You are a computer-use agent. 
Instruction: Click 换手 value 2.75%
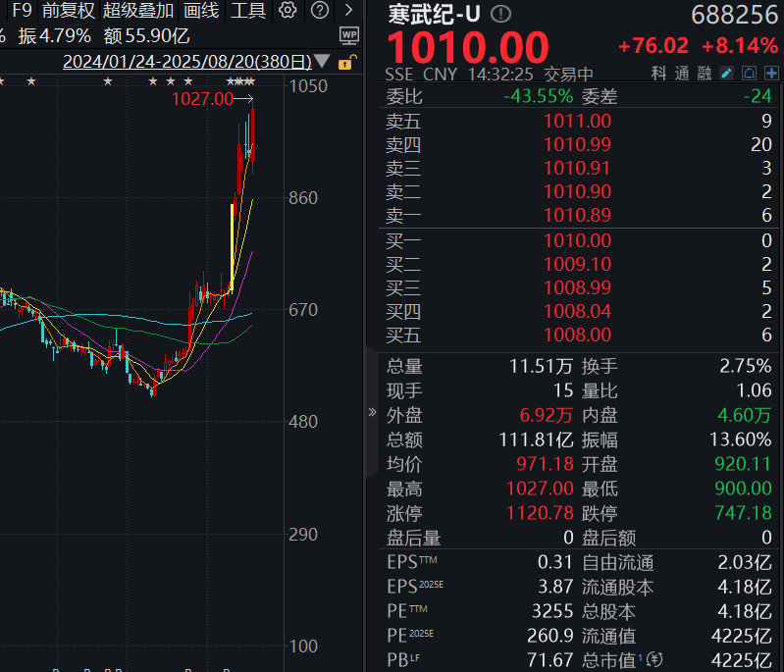746,366
